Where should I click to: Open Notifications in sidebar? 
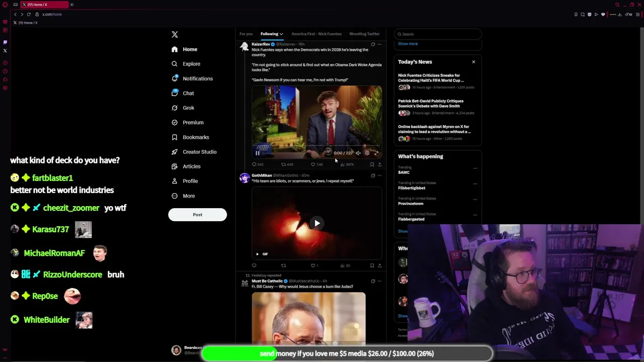click(192, 78)
